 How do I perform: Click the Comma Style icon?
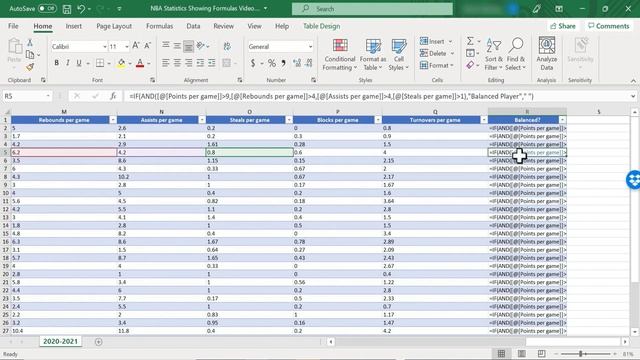click(283, 63)
